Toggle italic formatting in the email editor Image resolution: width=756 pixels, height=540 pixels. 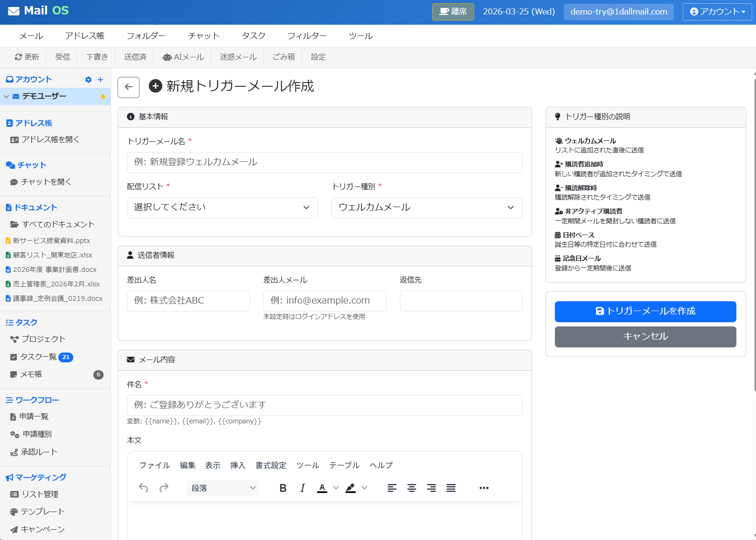302,488
